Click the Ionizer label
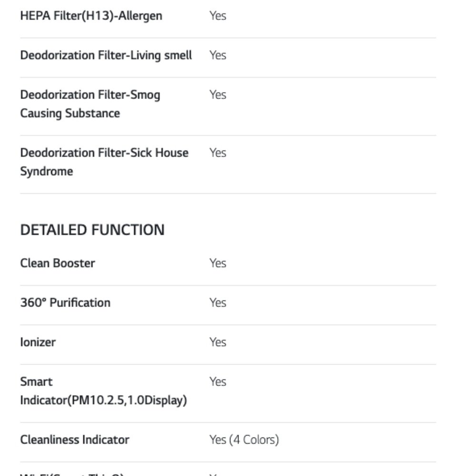 click(x=38, y=342)
